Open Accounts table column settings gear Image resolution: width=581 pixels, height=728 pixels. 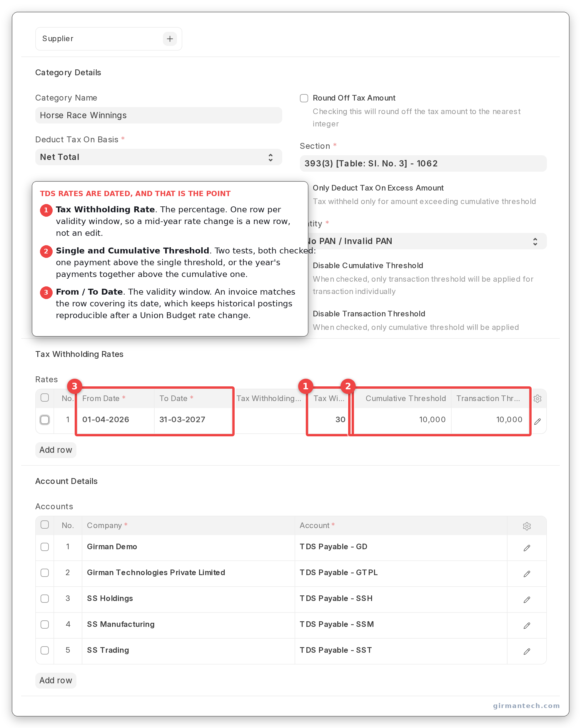pos(527,526)
